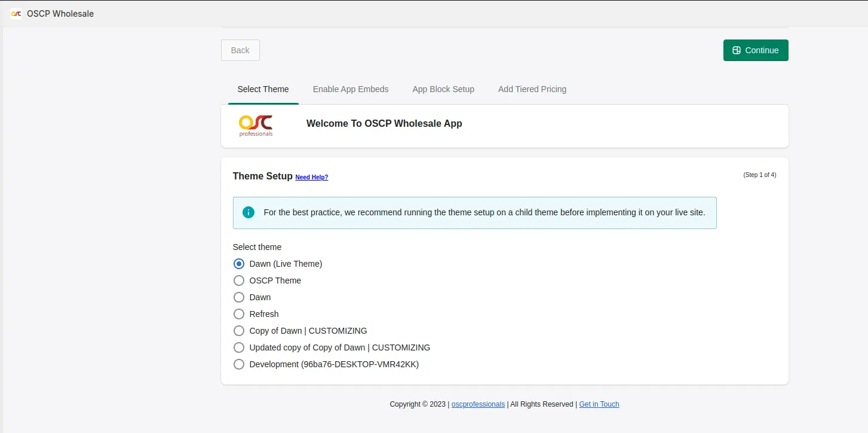Select the Development (96ba76-DESKTOP-VMR42KK) theme
Image resolution: width=868 pixels, height=433 pixels.
coord(239,364)
